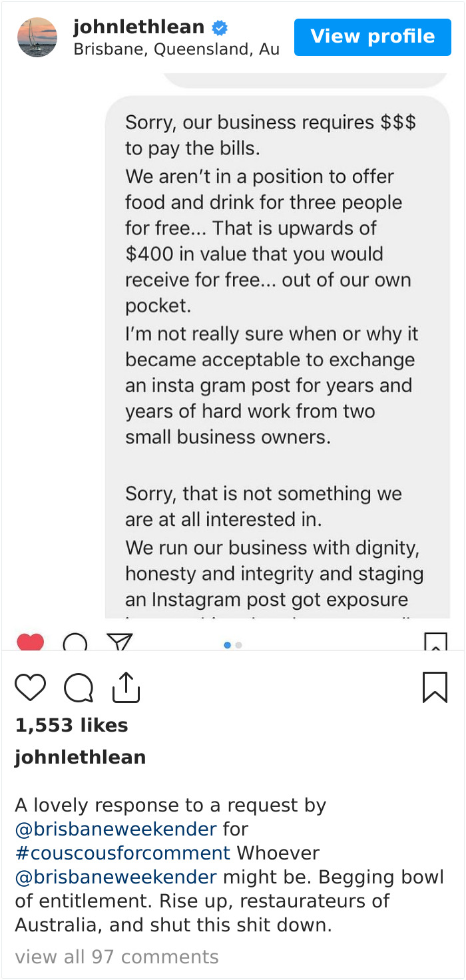
Task: Click the View profile button
Action: click(x=372, y=37)
